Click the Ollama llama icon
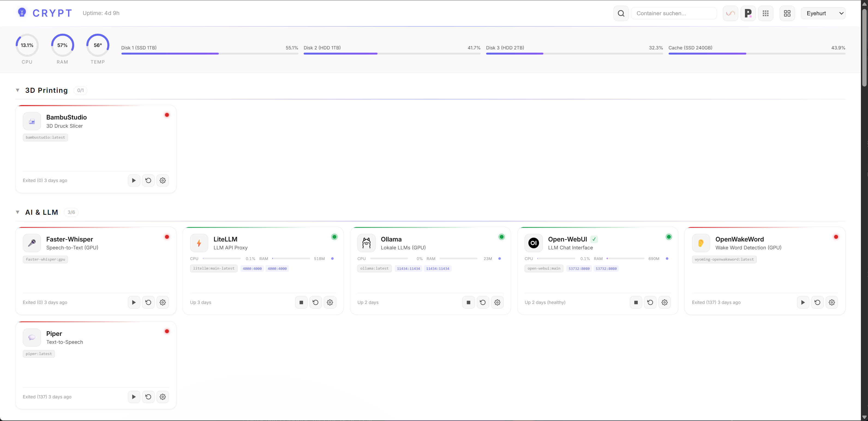868x421 pixels. pos(366,243)
